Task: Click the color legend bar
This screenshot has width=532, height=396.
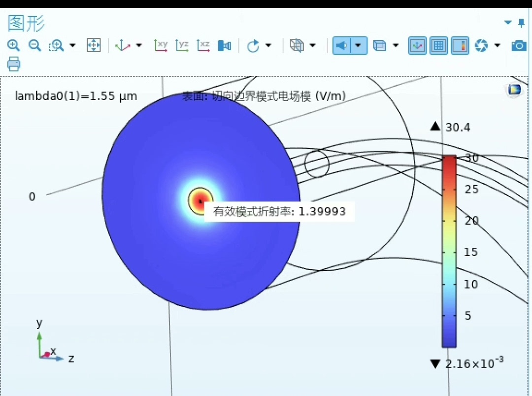Action: point(449,251)
